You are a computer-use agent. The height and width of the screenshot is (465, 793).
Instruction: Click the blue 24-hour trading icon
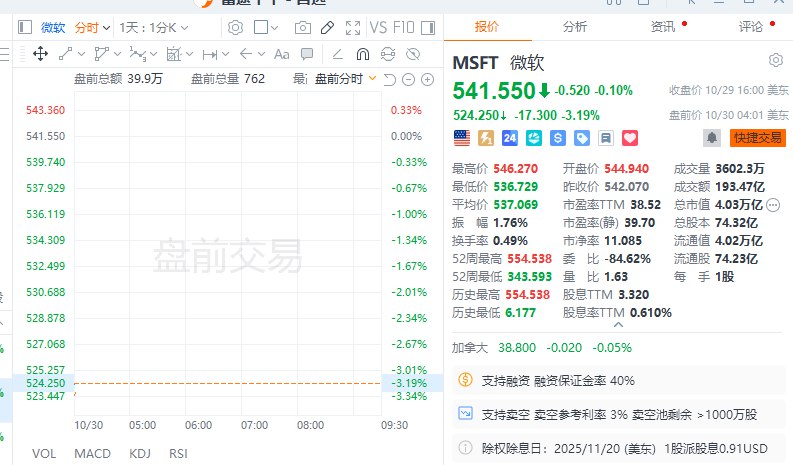click(x=510, y=138)
